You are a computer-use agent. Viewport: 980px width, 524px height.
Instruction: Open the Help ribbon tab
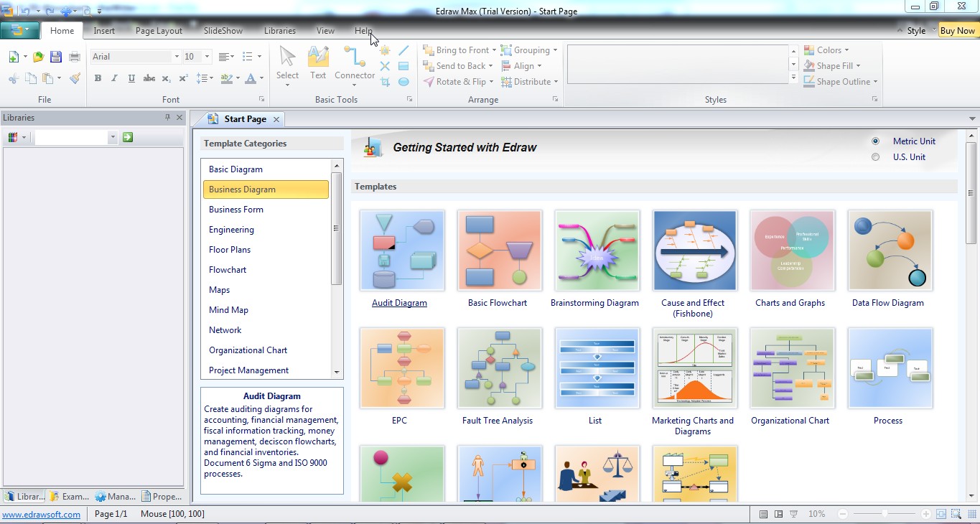point(363,31)
